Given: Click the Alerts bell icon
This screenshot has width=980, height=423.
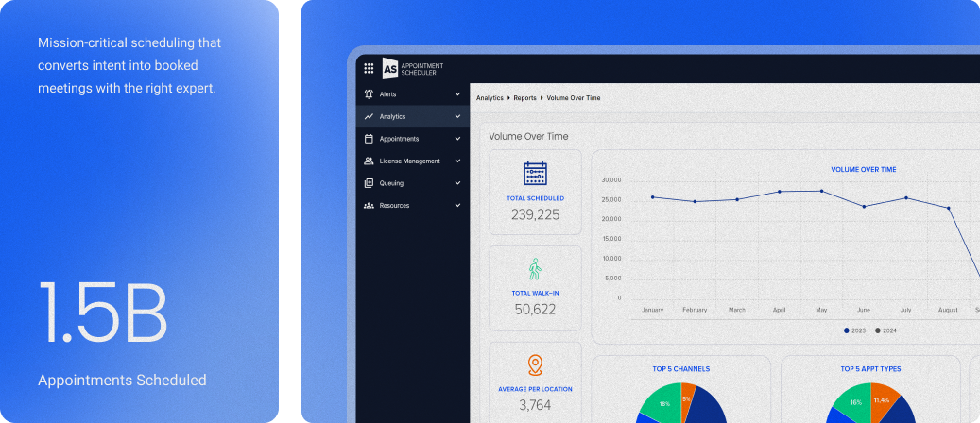Looking at the screenshot, I should pyautogui.click(x=369, y=94).
